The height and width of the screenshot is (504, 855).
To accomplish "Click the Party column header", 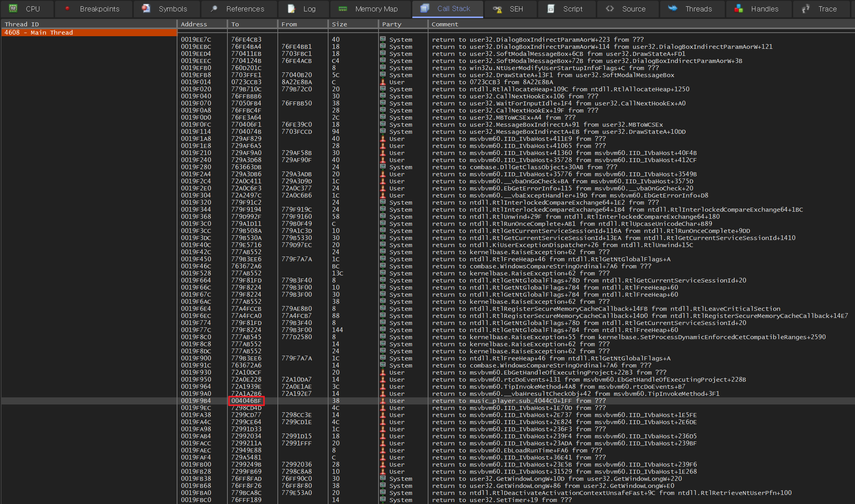I will 391,24.
